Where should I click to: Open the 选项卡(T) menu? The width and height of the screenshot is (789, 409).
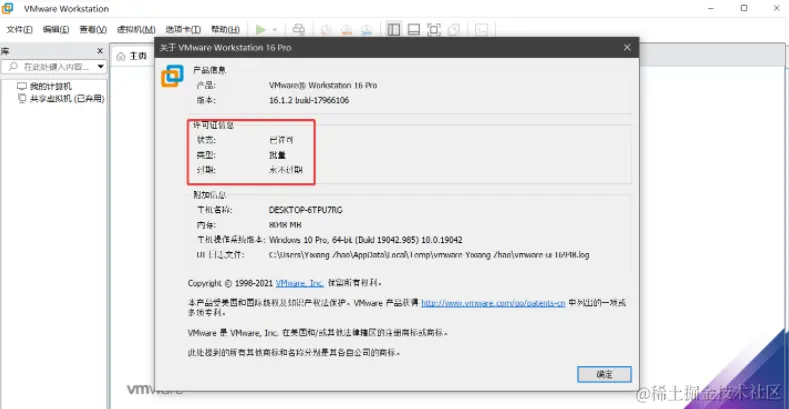[x=183, y=30]
